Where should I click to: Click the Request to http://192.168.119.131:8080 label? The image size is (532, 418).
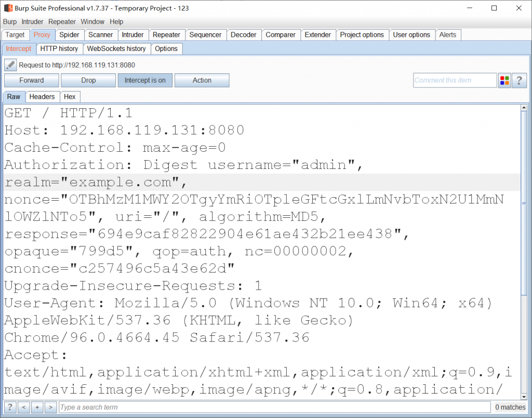click(77, 65)
